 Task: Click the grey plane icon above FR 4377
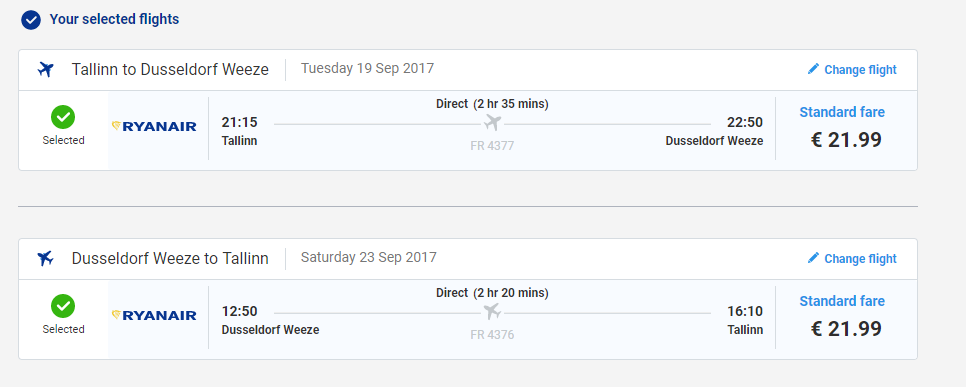click(x=492, y=123)
